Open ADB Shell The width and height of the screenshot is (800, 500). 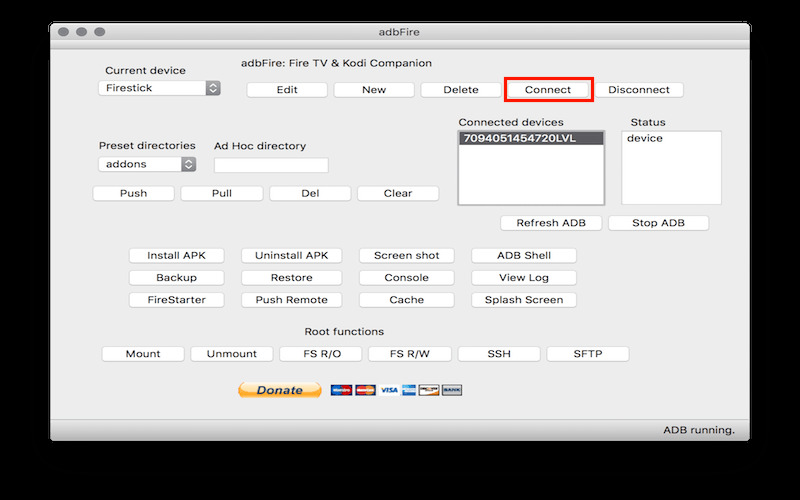coord(524,256)
